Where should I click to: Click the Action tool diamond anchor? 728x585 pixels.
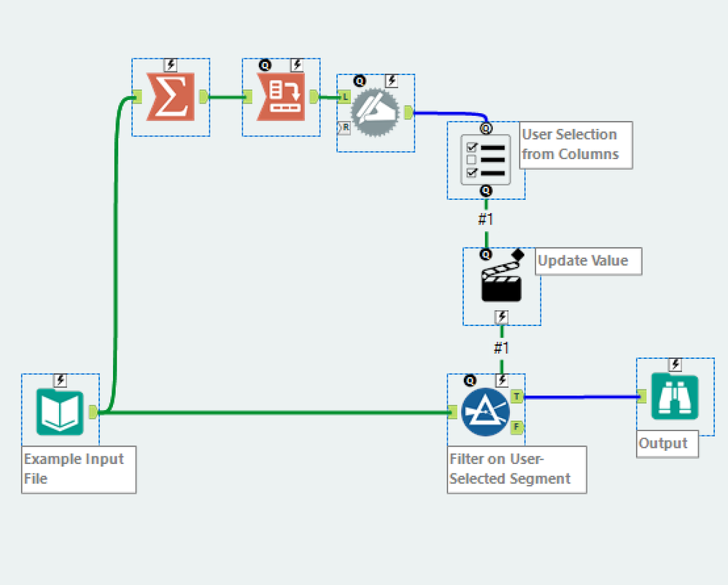(x=518, y=255)
